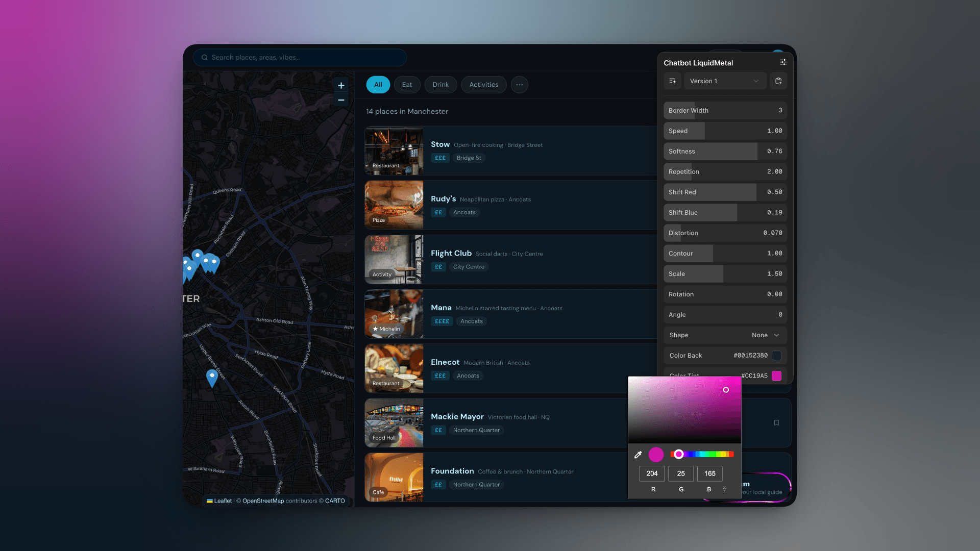Click the zoom out minus icon on the map
This screenshot has width=980, height=551.
coord(340,100)
